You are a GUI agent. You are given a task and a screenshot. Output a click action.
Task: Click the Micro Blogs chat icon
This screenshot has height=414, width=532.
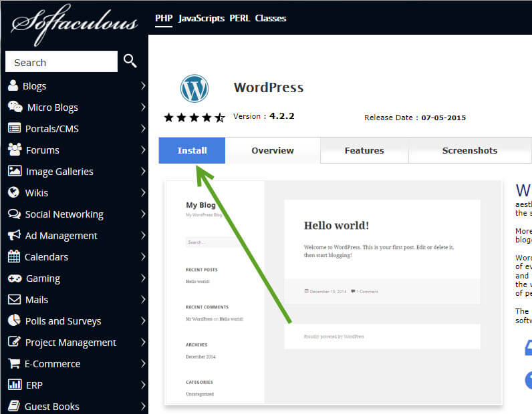[x=15, y=107]
